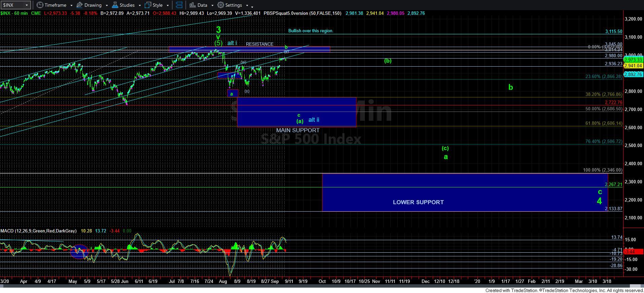Click the 3,200.00 price axis label
Screen dimensions: 644x293
tap(633, 19)
